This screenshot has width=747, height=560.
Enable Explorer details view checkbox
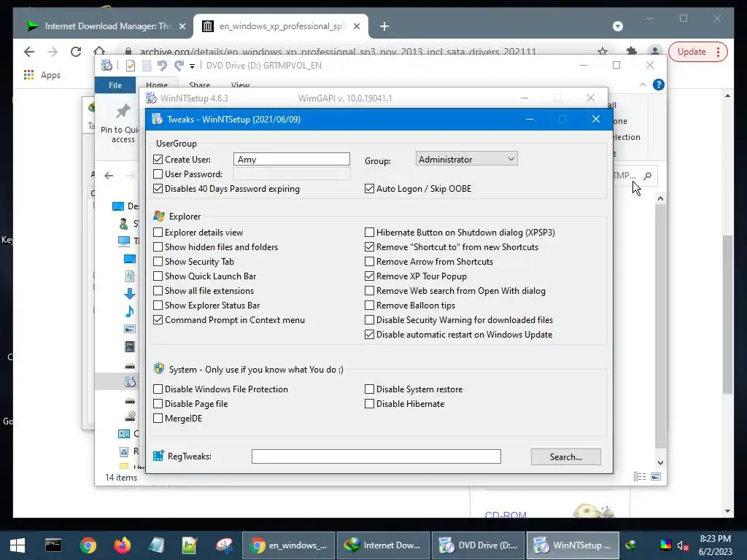(x=158, y=233)
